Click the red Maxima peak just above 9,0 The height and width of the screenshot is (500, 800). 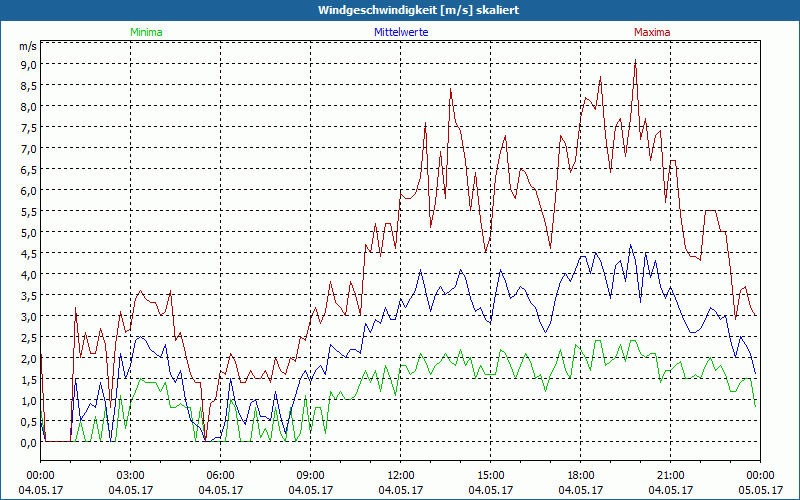point(635,60)
